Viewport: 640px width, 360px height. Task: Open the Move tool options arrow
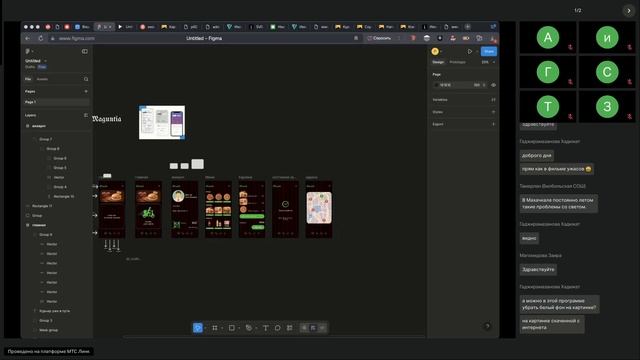[x=205, y=328]
